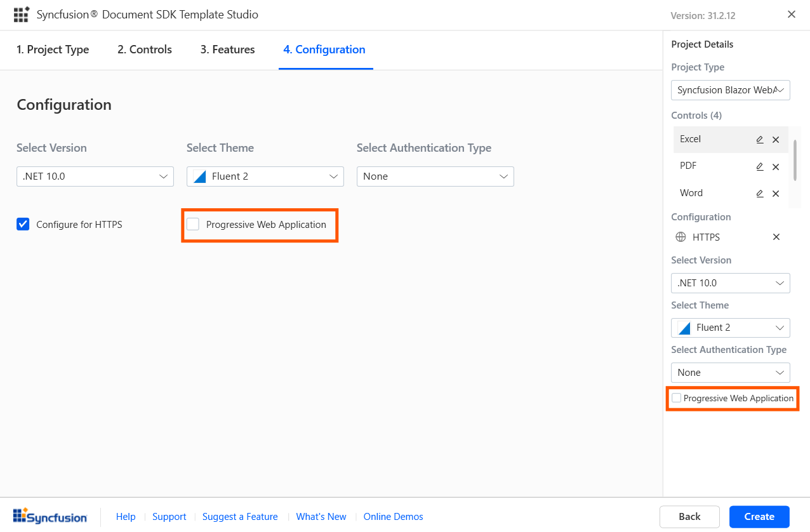Open the .NET 10.0 version dropdown in Configuration
The width and height of the screenshot is (810, 532).
point(95,176)
